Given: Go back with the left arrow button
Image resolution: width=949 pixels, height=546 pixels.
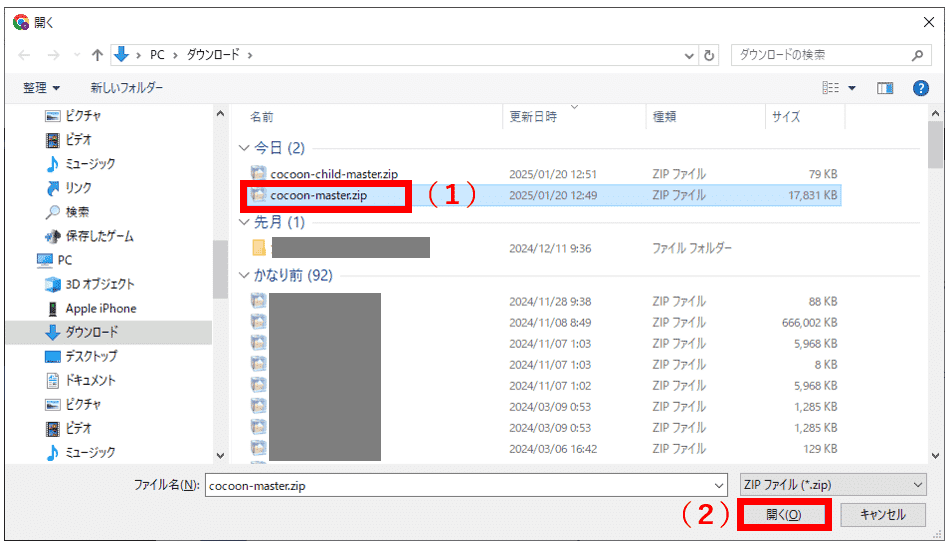Looking at the screenshot, I should [x=24, y=55].
